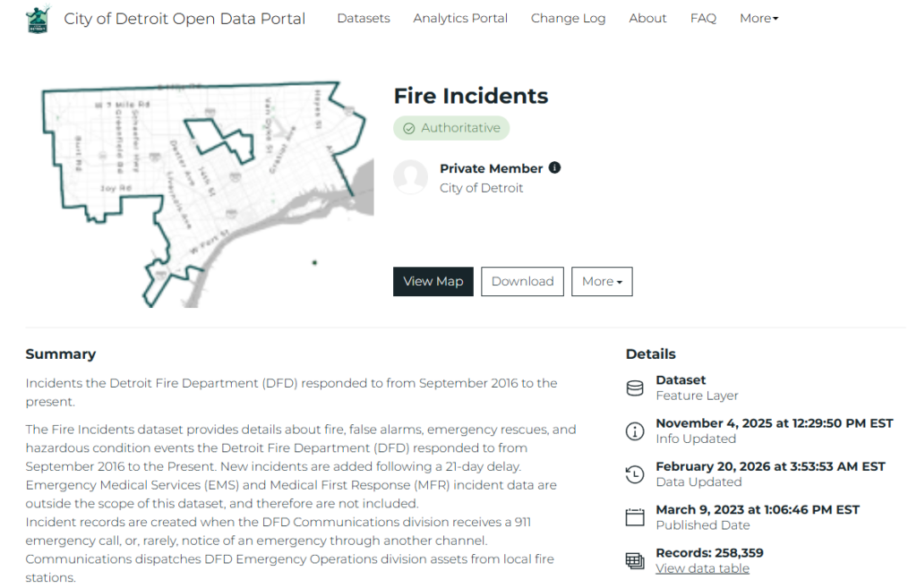Follow the View data table link
The height and width of the screenshot is (588, 917).
tap(702, 568)
